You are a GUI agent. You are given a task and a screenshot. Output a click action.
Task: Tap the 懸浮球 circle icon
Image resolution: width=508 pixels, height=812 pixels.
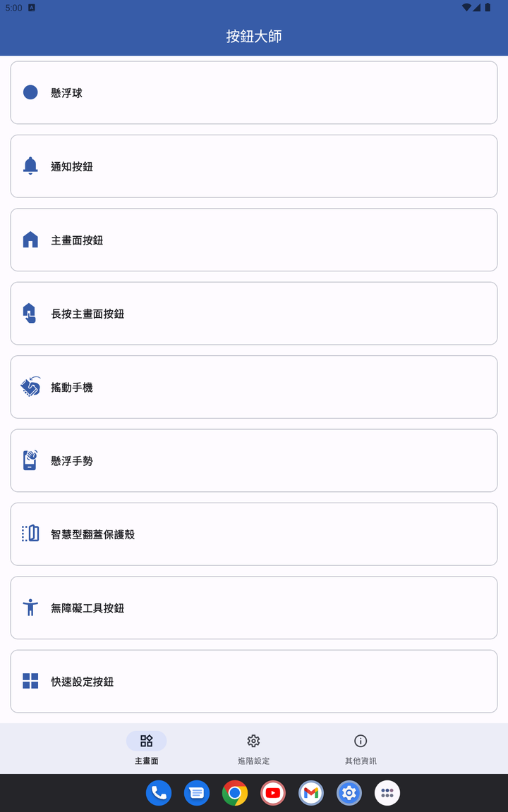point(30,92)
